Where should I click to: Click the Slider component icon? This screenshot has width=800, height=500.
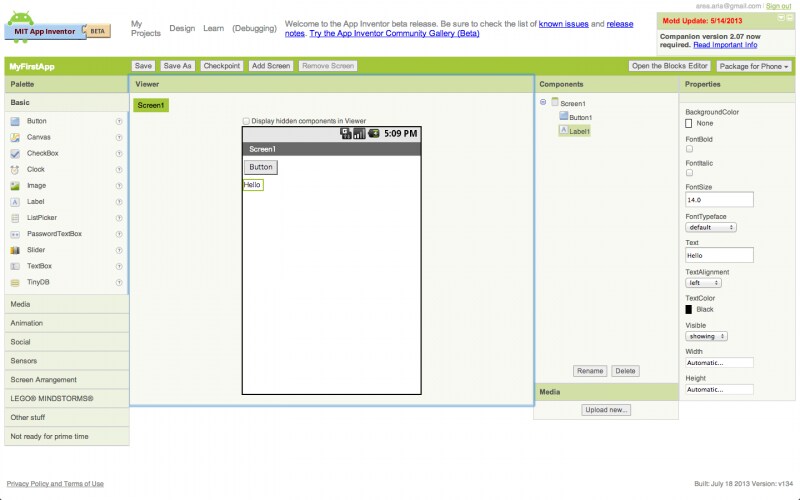pos(15,250)
